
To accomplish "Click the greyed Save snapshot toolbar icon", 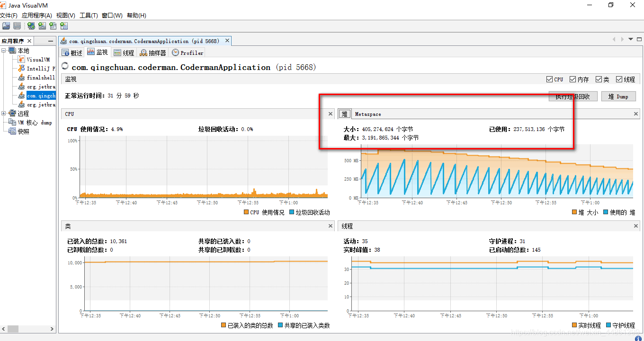I will coord(17,26).
